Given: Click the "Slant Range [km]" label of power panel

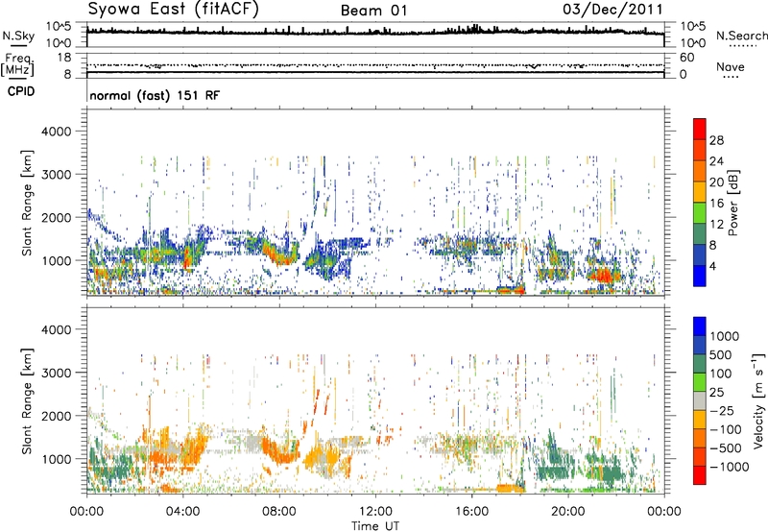Looking at the screenshot, I should 27,203.
